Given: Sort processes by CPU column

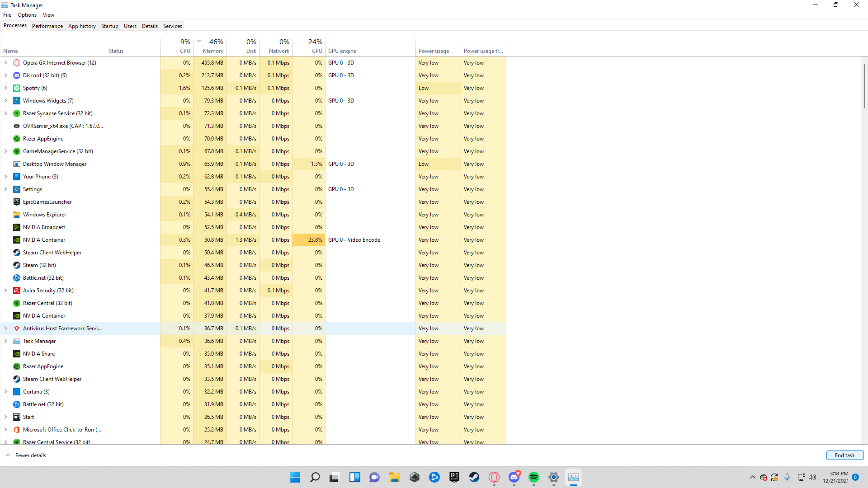Looking at the screenshot, I should coord(177,46).
